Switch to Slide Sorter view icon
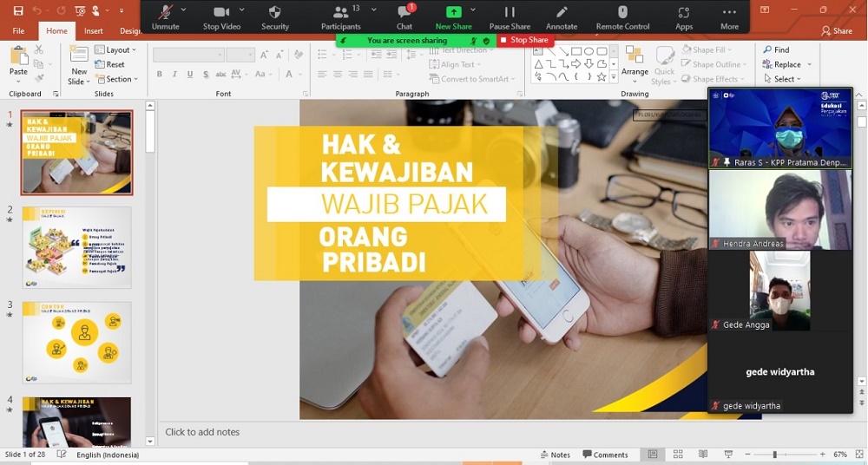868x465 pixels. (678, 455)
